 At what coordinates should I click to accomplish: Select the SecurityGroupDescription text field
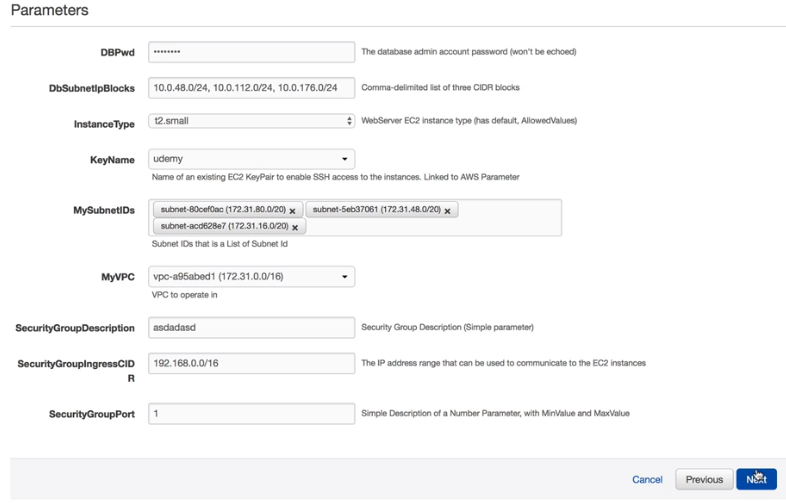(251, 327)
